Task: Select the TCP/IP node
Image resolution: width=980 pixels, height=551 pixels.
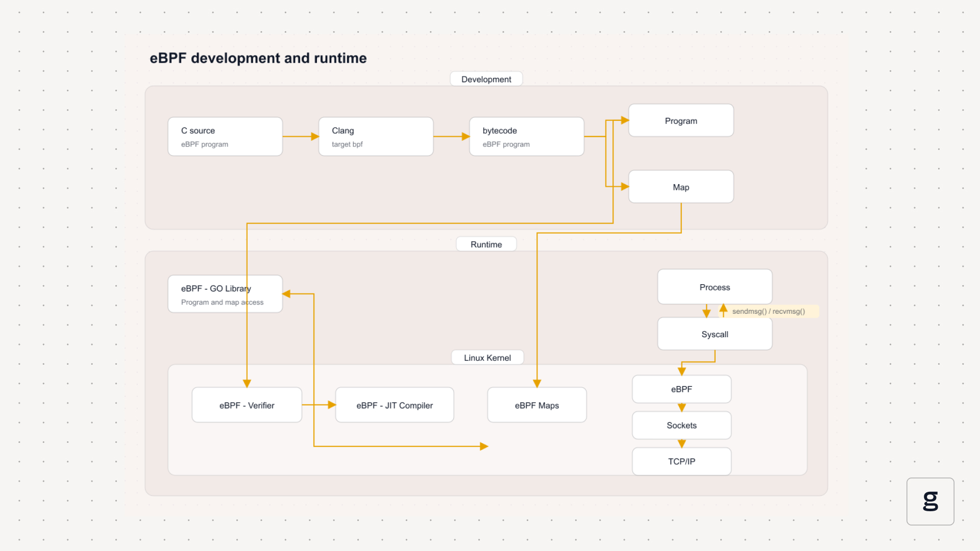Action: (681, 462)
